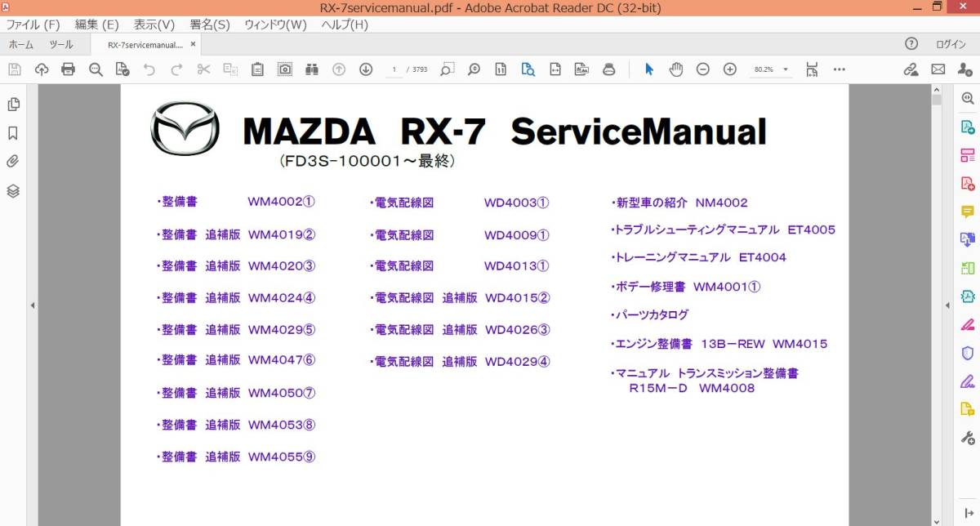Go to next page down arrow
The height and width of the screenshot is (526, 980).
(366, 69)
